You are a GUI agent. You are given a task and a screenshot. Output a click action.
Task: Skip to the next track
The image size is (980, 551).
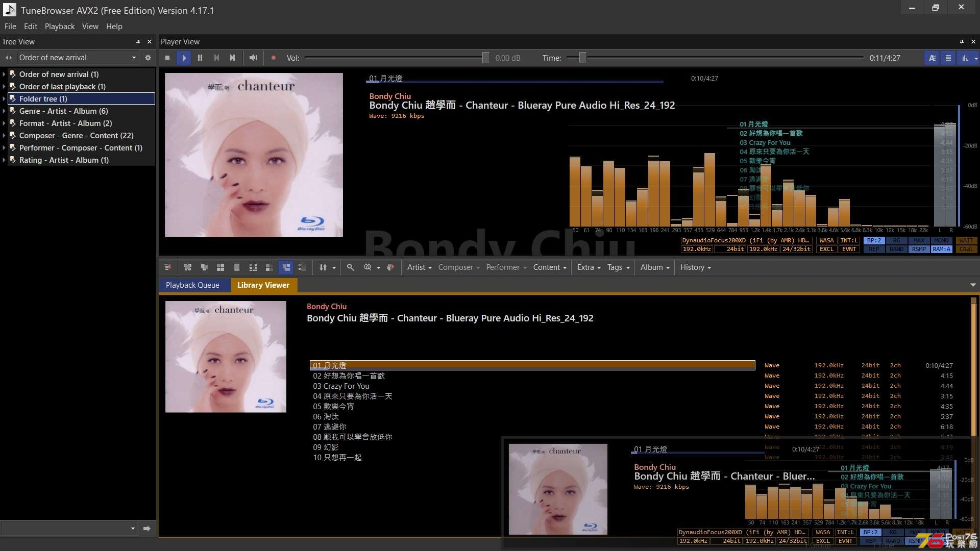[233, 58]
